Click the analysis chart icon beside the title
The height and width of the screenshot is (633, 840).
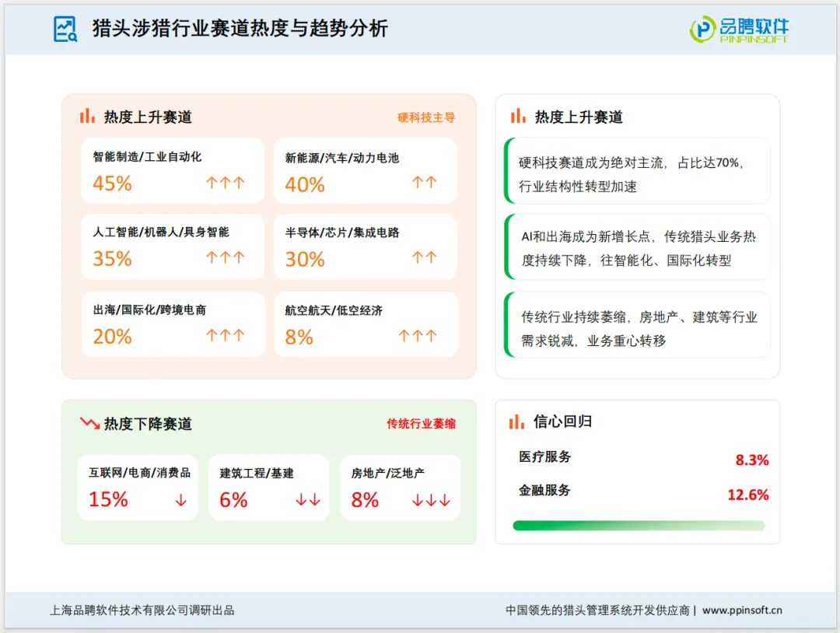point(65,29)
